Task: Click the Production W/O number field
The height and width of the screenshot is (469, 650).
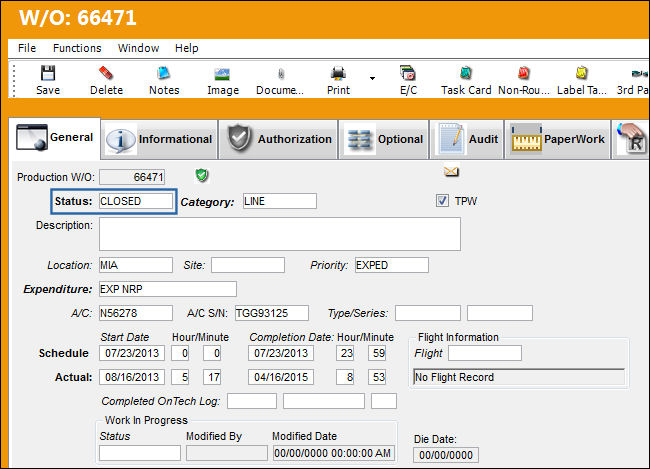Action: 132,177
